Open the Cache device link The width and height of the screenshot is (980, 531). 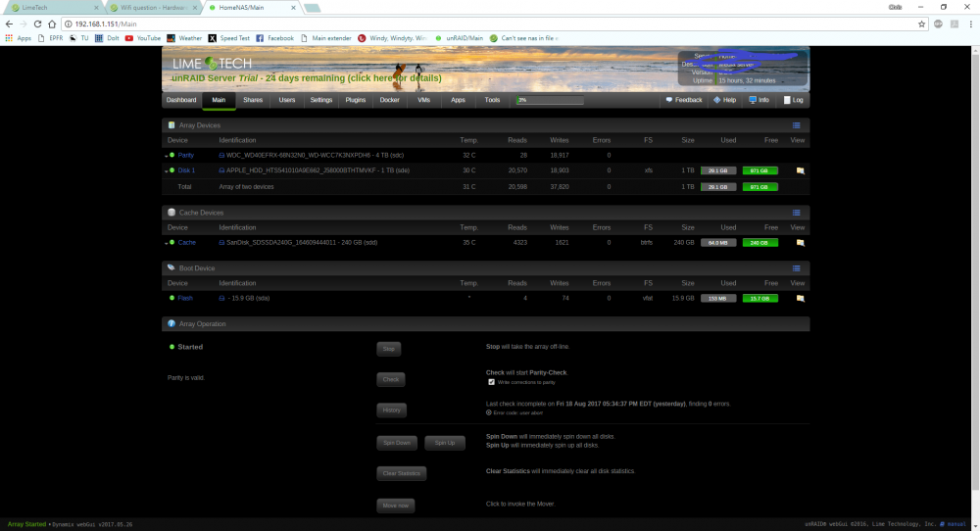187,243
